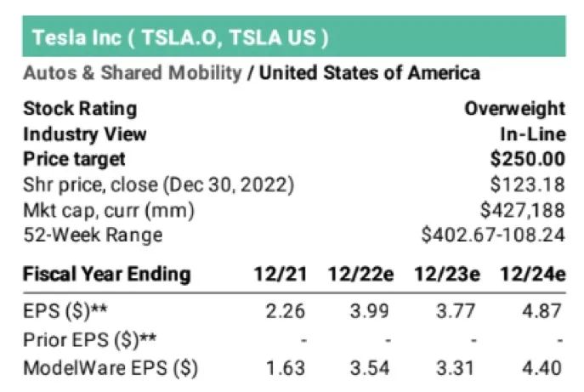Select the Prior EPS ($)** row label
This screenshot has width=584, height=392.
point(90,340)
